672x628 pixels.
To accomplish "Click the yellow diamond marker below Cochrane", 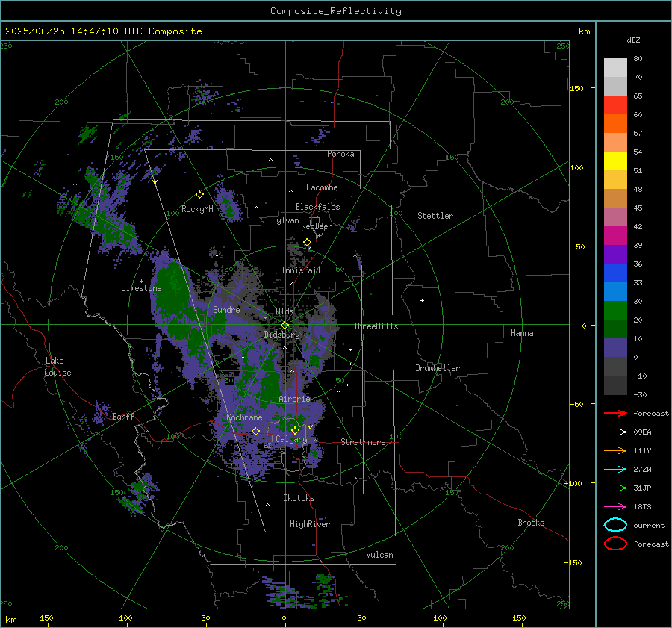I will [x=255, y=431].
